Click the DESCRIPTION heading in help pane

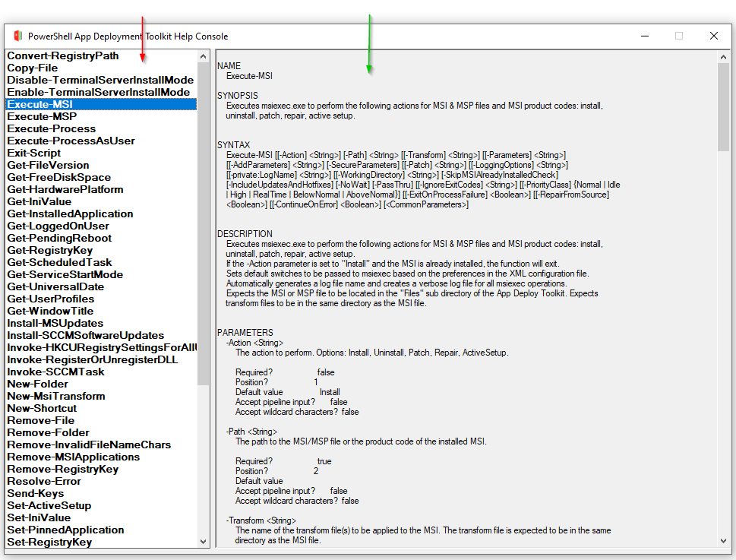pyautogui.click(x=245, y=234)
